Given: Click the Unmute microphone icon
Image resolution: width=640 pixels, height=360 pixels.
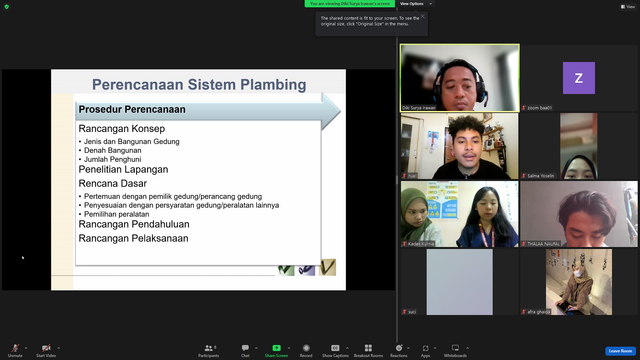Looking at the screenshot, I should tap(15, 348).
